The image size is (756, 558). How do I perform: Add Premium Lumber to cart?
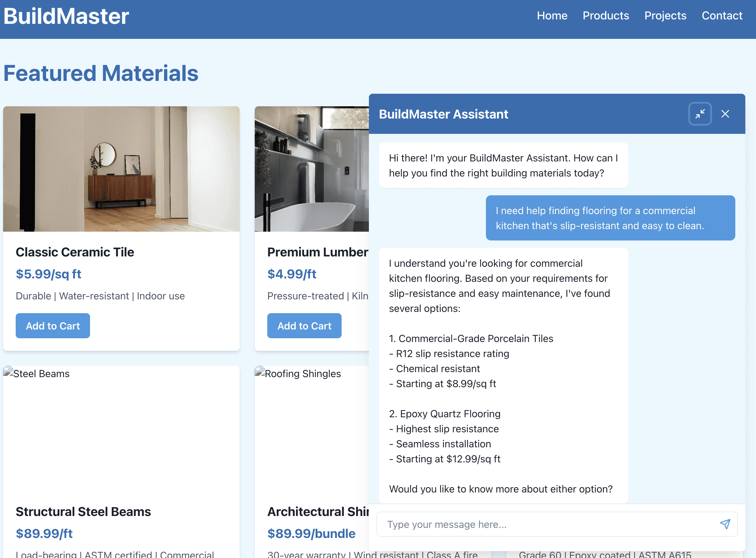(304, 326)
